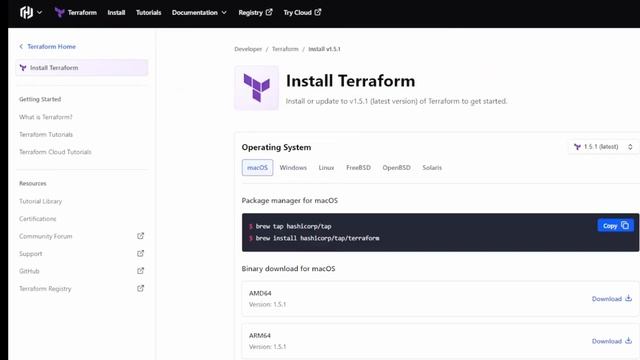Select the FreeBSD tab
Screen dimensions: 640x360
tap(358, 168)
